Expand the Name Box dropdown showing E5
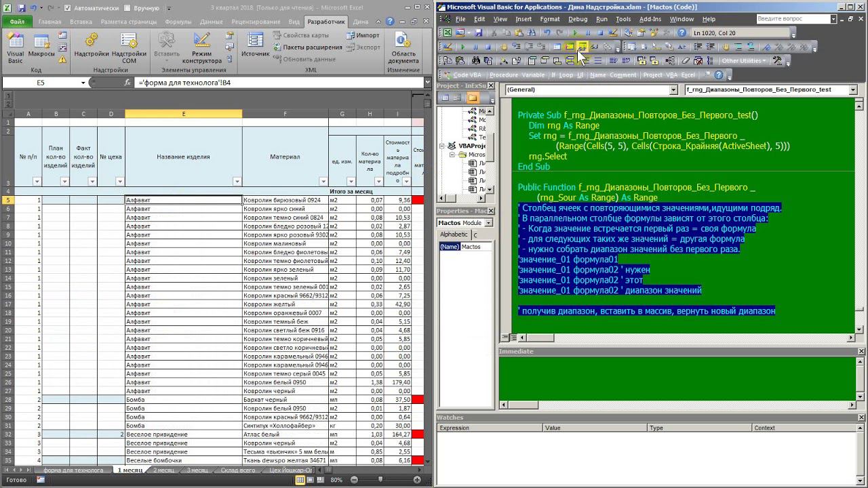 click(83, 82)
